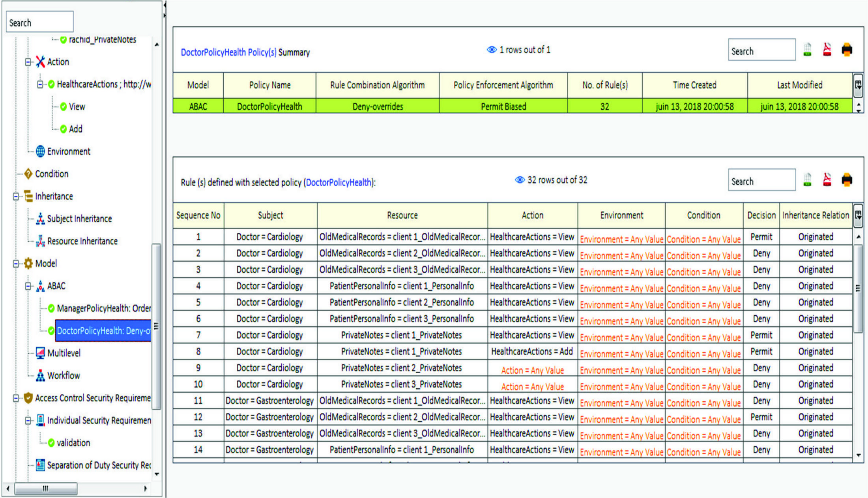Select the rachid_PrivateNotes tree item
Viewport: 868px width, 498px height.
click(x=102, y=39)
